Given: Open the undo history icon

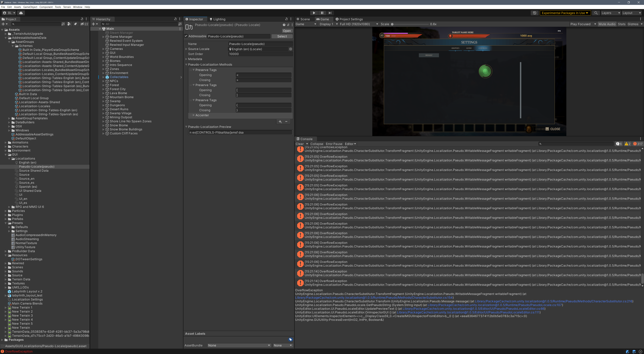Looking at the screenshot, I should click(x=534, y=13).
